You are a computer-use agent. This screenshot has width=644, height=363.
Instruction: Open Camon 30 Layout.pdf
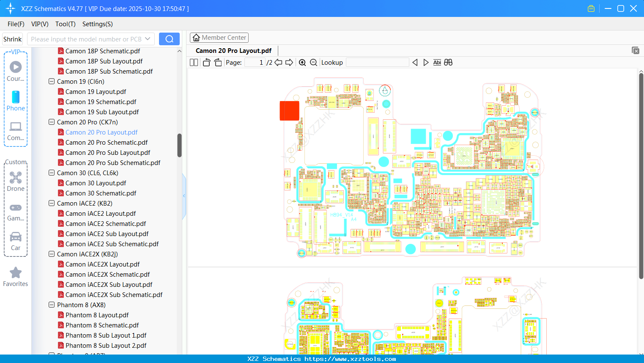[96, 183]
